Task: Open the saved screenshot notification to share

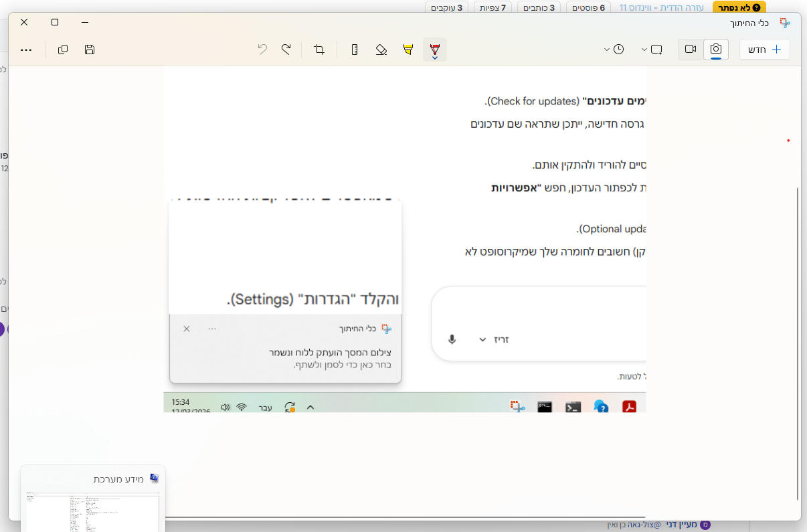Action: point(284,355)
